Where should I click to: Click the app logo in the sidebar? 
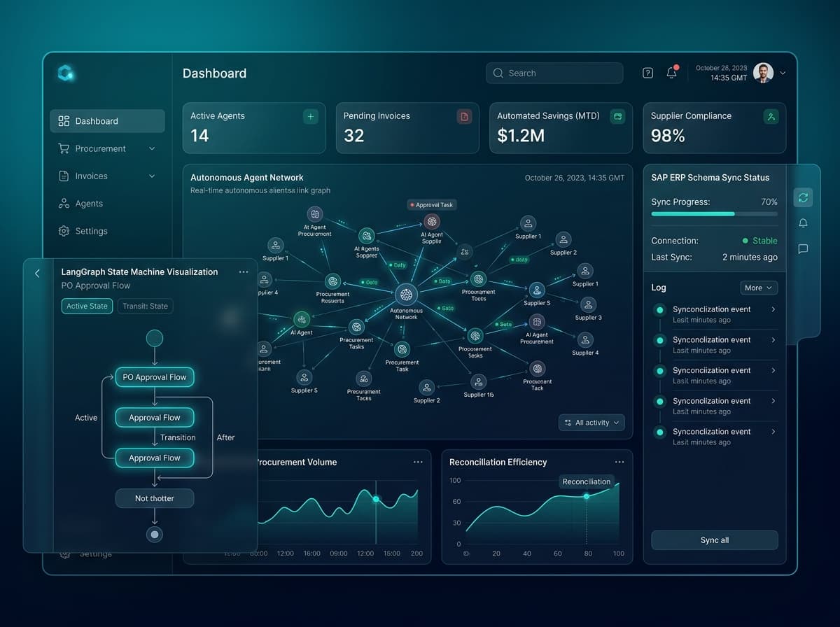66,73
